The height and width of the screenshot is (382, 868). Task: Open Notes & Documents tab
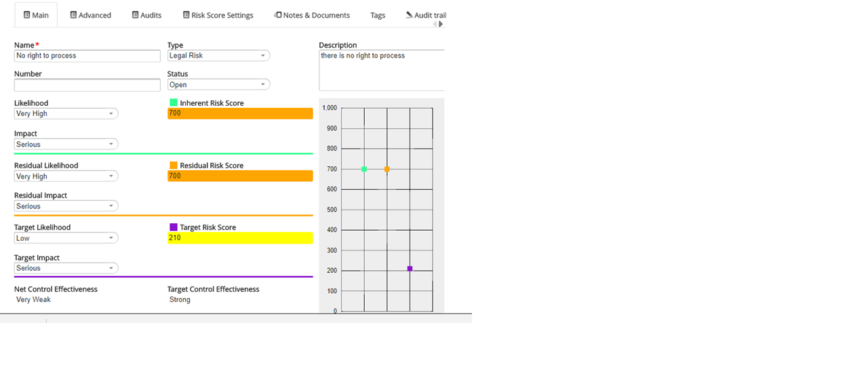tap(312, 15)
